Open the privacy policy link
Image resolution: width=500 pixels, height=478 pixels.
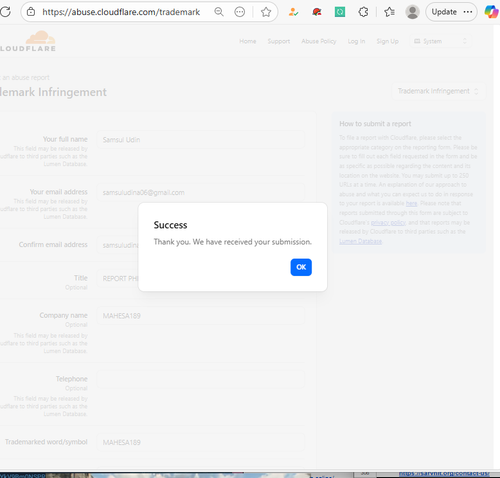coord(388,222)
